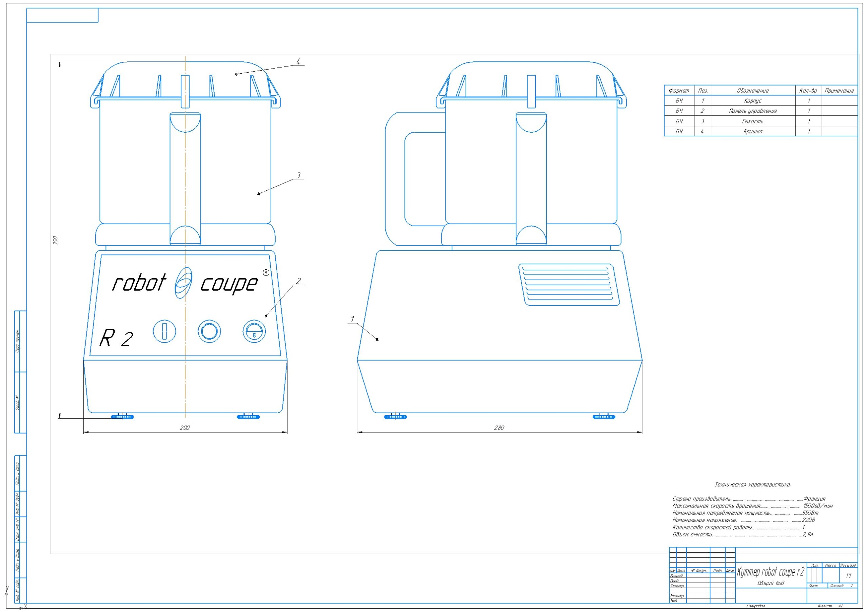The height and width of the screenshot is (612, 868).
Task: Select the '1:1' scale value
Action: click(848, 576)
